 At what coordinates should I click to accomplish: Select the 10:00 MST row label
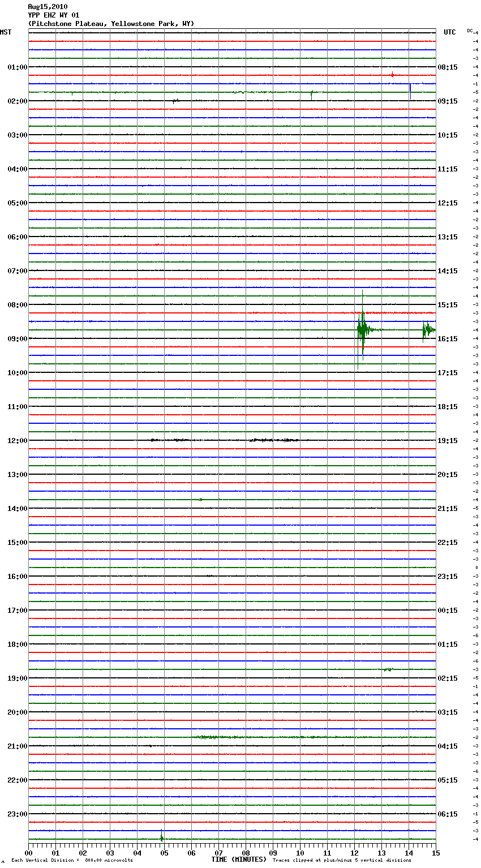tap(18, 373)
